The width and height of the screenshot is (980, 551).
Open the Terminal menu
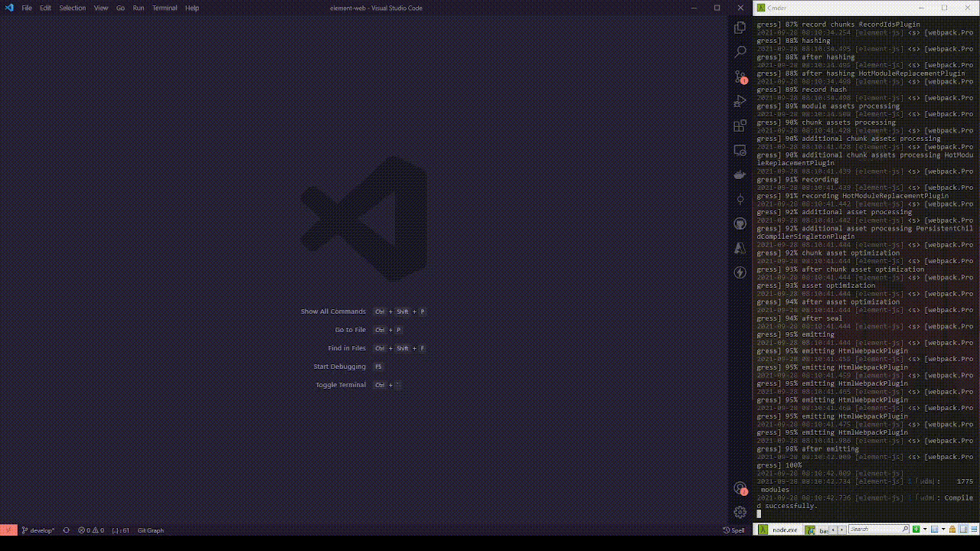[x=165, y=8]
